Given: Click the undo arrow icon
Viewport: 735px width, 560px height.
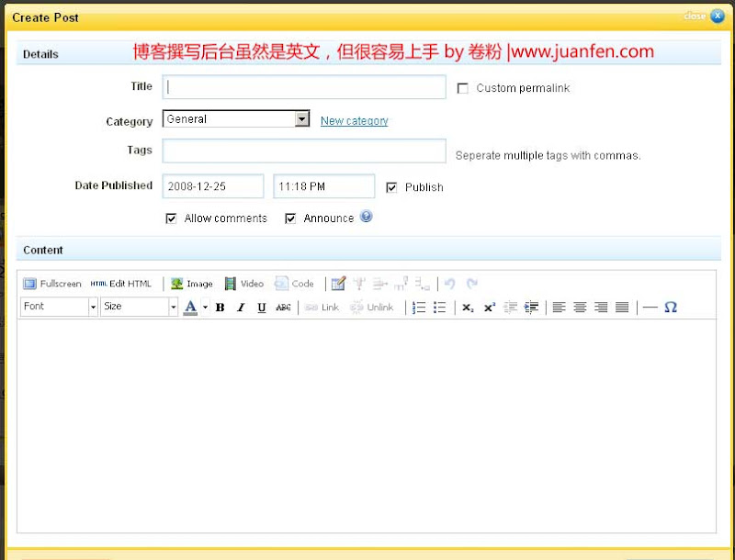Looking at the screenshot, I should pos(449,284).
